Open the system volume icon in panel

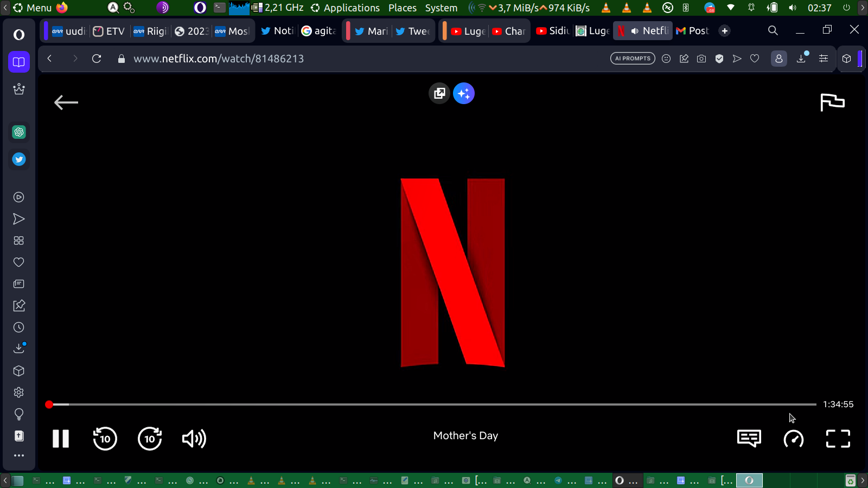(793, 8)
